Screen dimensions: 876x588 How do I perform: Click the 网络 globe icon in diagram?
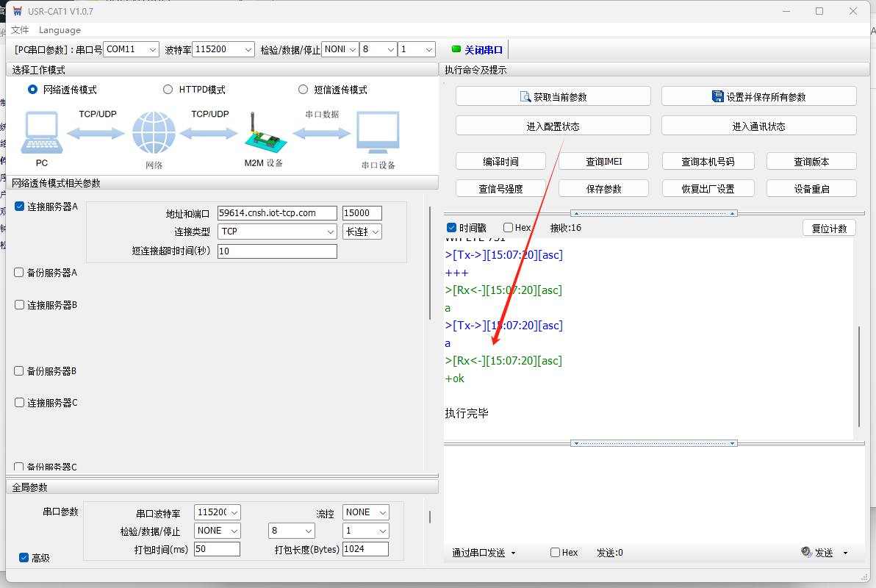[x=154, y=133]
